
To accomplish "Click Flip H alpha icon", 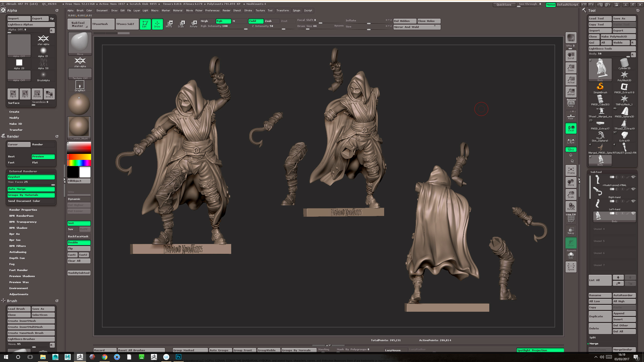I will tap(13, 94).
